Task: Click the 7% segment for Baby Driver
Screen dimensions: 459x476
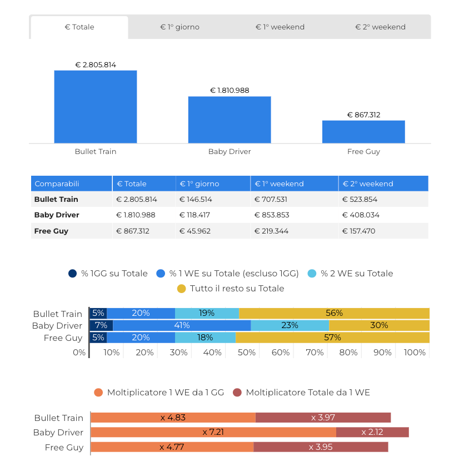Action: pyautogui.click(x=101, y=325)
